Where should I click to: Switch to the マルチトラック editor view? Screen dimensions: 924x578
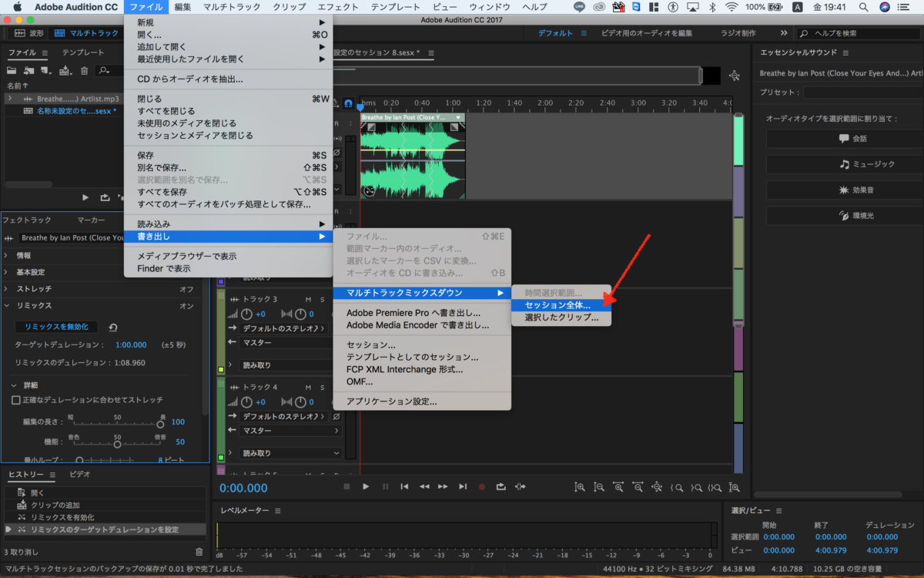(86, 33)
